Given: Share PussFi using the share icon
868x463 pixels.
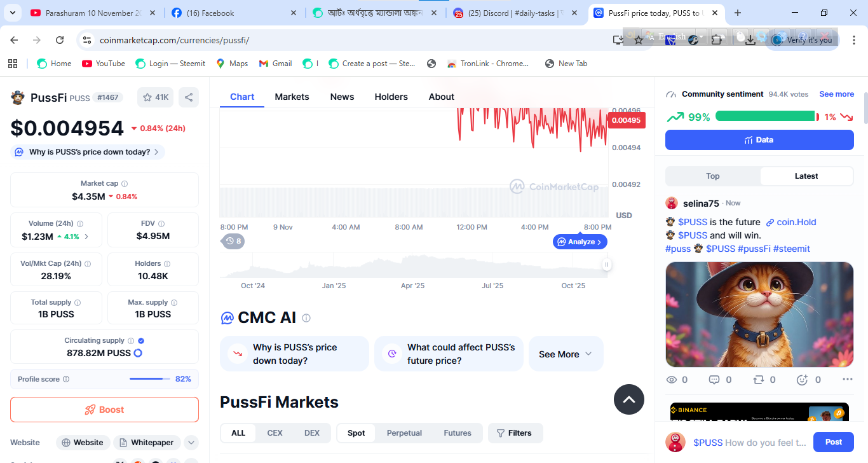Looking at the screenshot, I should tap(189, 97).
